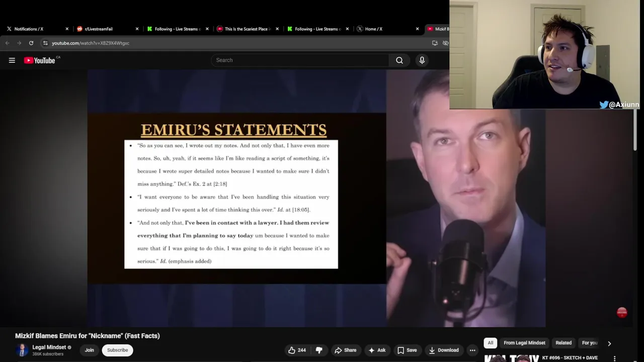The width and height of the screenshot is (644, 362).
Task: Click the video player to pause
Action: click(316, 199)
